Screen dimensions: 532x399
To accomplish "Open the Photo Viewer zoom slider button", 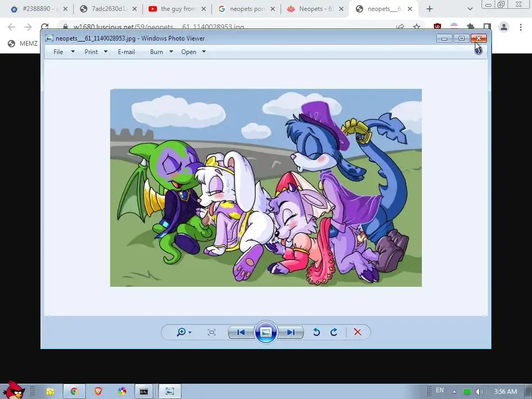I will pos(183,332).
